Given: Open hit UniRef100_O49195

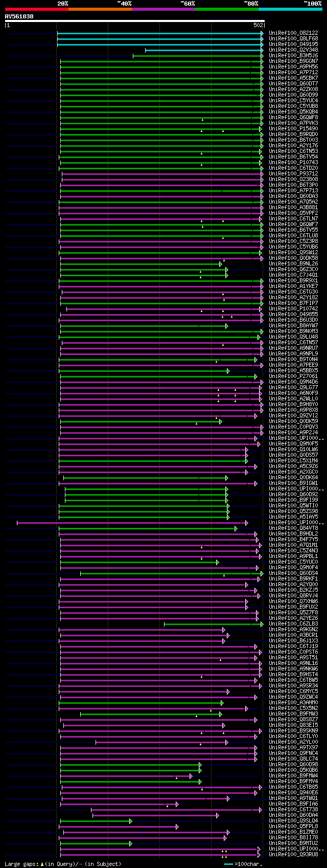Looking at the screenshot, I should 293,44.
